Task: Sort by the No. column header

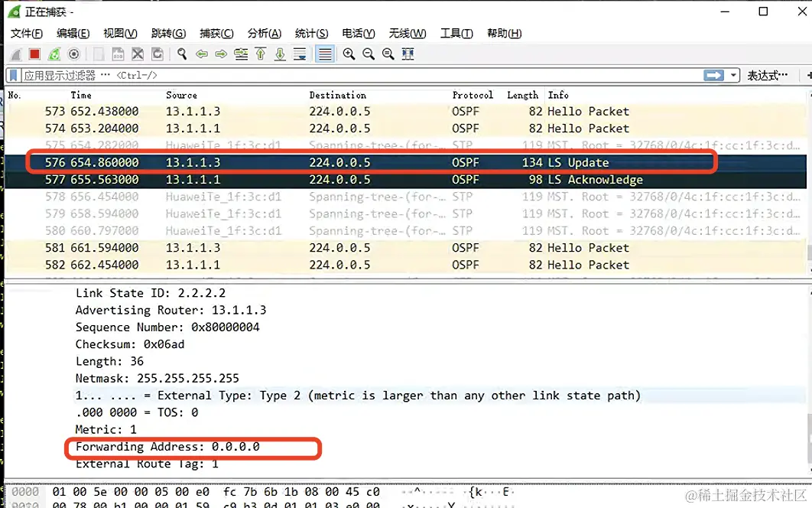Action: (15, 95)
